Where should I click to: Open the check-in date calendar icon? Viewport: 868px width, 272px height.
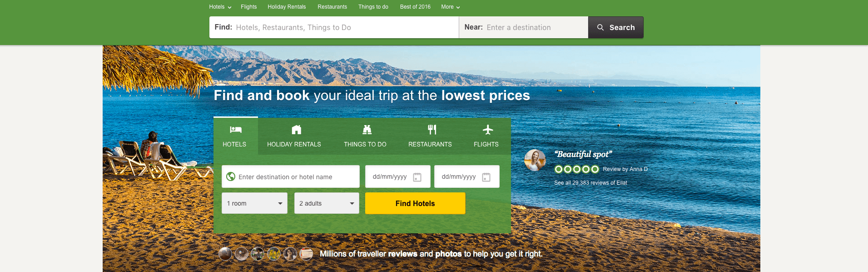(417, 177)
